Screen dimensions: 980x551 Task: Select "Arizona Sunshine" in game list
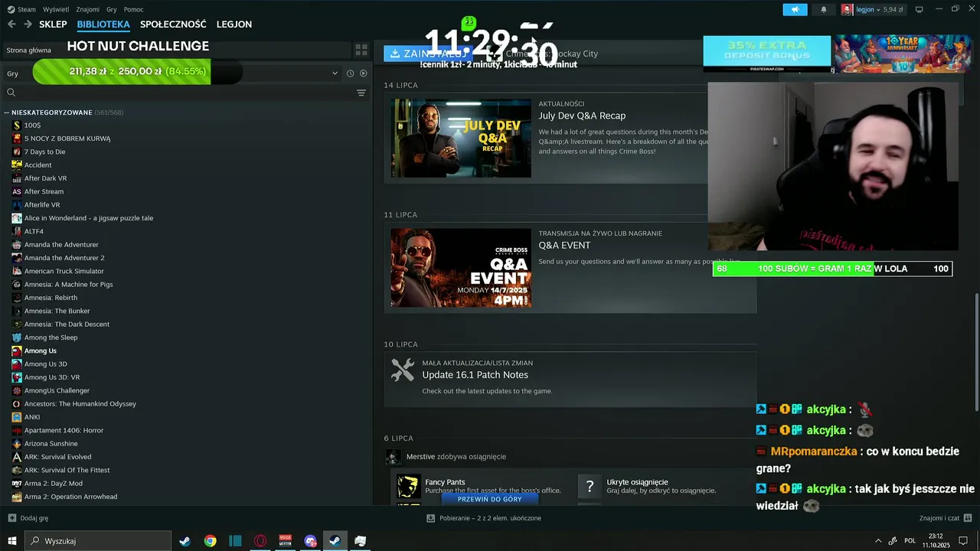click(51, 444)
